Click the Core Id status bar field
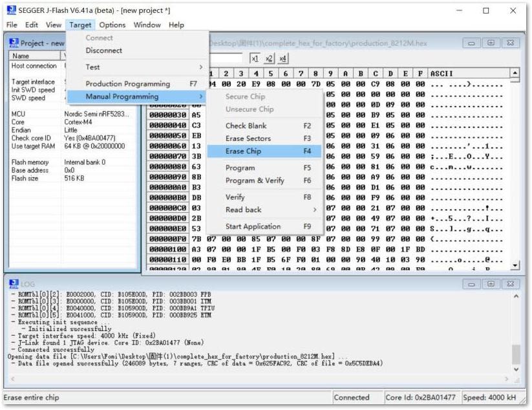The width and height of the screenshot is (532, 410). [x=421, y=398]
